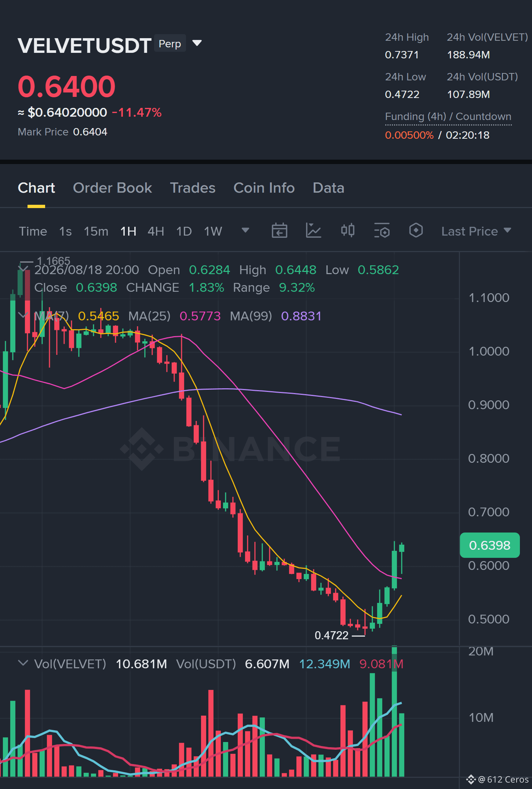Select the 1H interval
The width and height of the screenshot is (532, 789).
(128, 231)
